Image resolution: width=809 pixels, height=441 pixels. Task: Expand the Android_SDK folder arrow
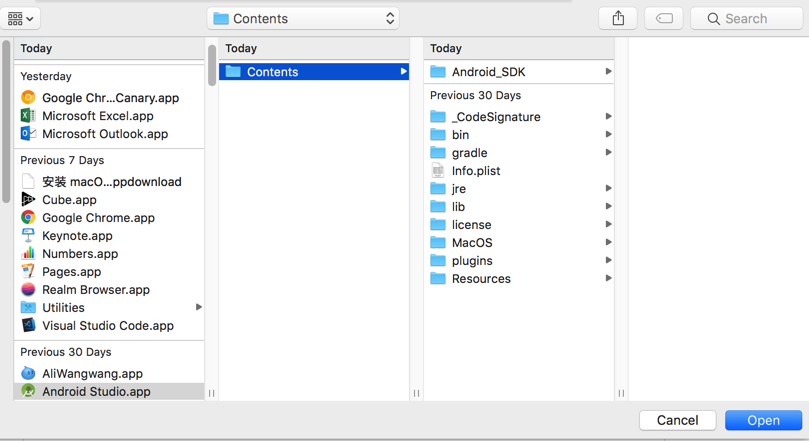coord(608,72)
